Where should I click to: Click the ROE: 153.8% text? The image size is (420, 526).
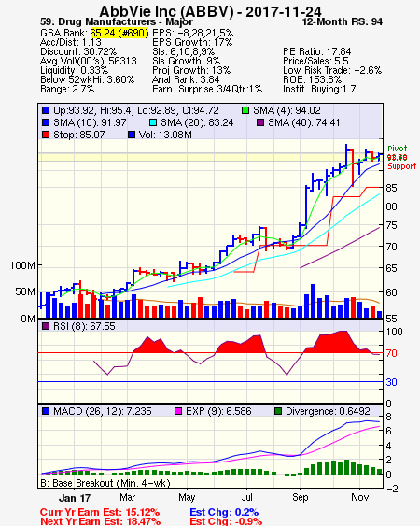[x=312, y=79]
